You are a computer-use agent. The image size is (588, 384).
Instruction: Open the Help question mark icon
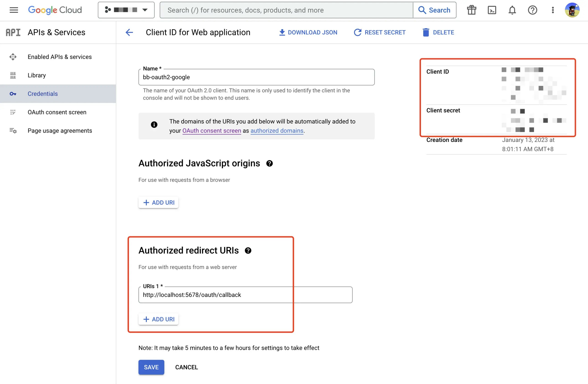532,10
